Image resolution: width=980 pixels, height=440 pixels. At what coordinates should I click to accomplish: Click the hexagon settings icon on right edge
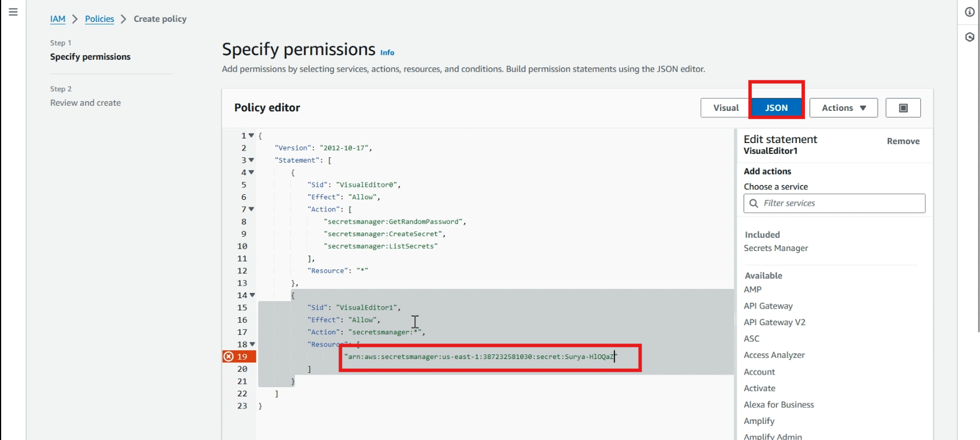click(x=970, y=37)
